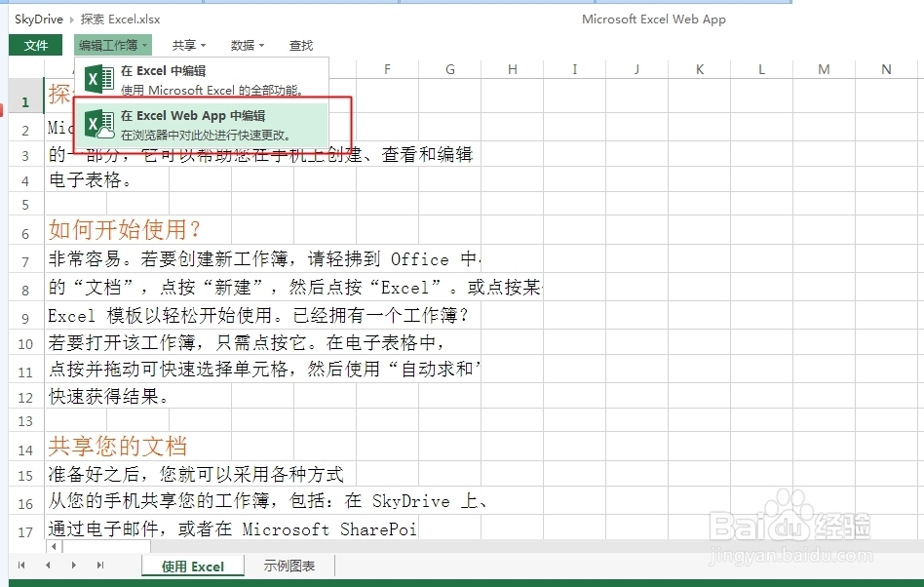Choose 在 Excel 中编辑 menu entry
Image resolution: width=924 pixels, height=587 pixels.
(202, 80)
